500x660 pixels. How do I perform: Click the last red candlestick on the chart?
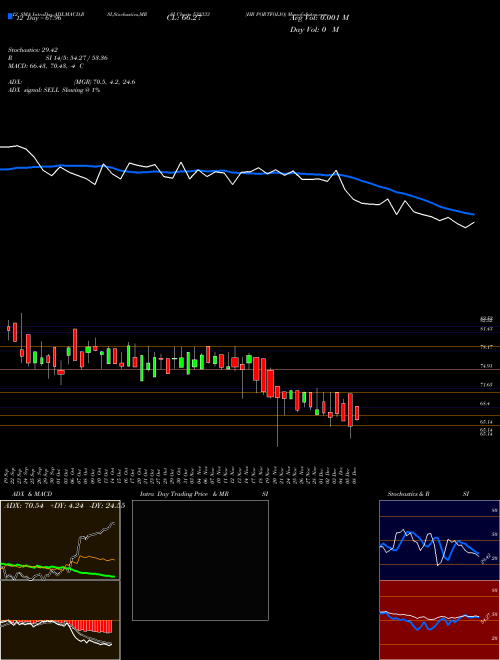tap(357, 413)
